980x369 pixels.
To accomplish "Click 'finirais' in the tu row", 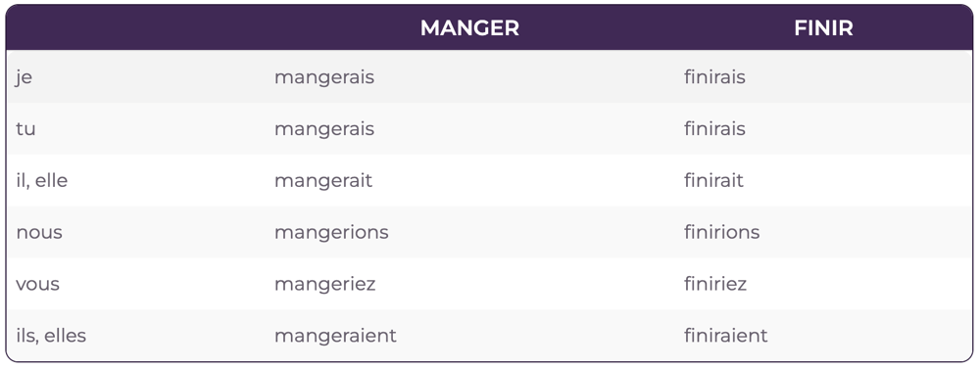I will (714, 129).
